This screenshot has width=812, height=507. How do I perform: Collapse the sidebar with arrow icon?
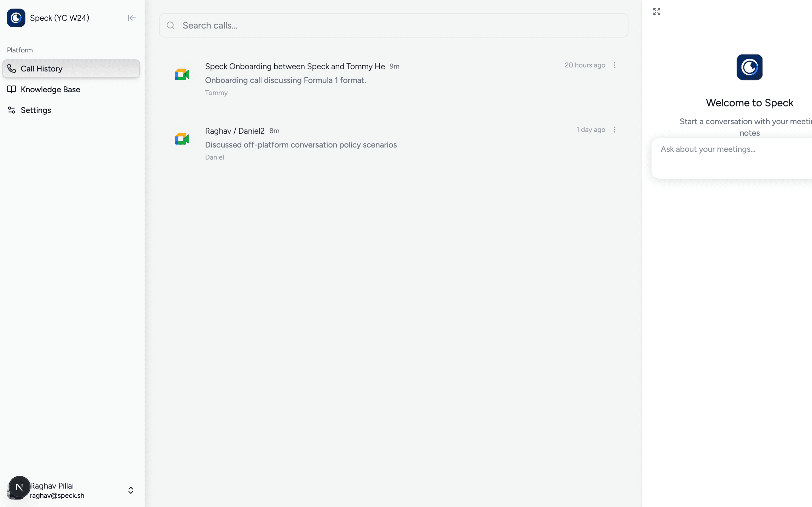[x=131, y=18]
